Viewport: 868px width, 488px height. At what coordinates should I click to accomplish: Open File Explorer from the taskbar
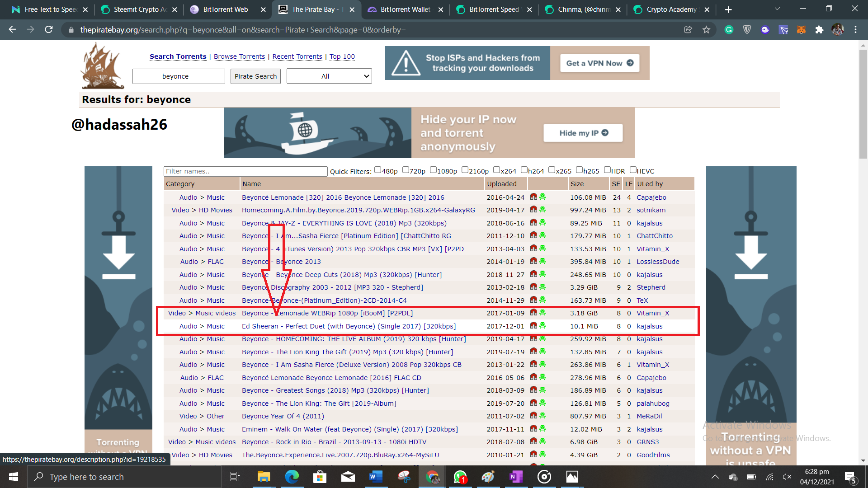click(x=264, y=477)
